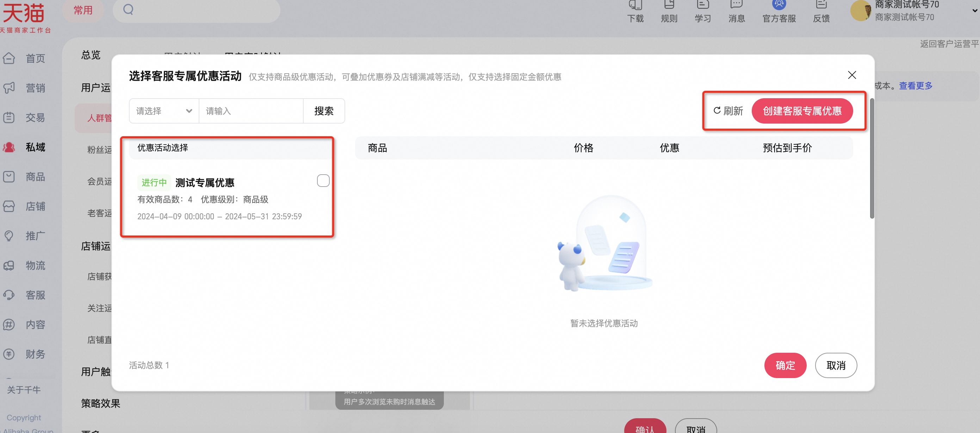Open the 请选择 filter dropdown
This screenshot has width=980, height=433.
pyautogui.click(x=164, y=111)
